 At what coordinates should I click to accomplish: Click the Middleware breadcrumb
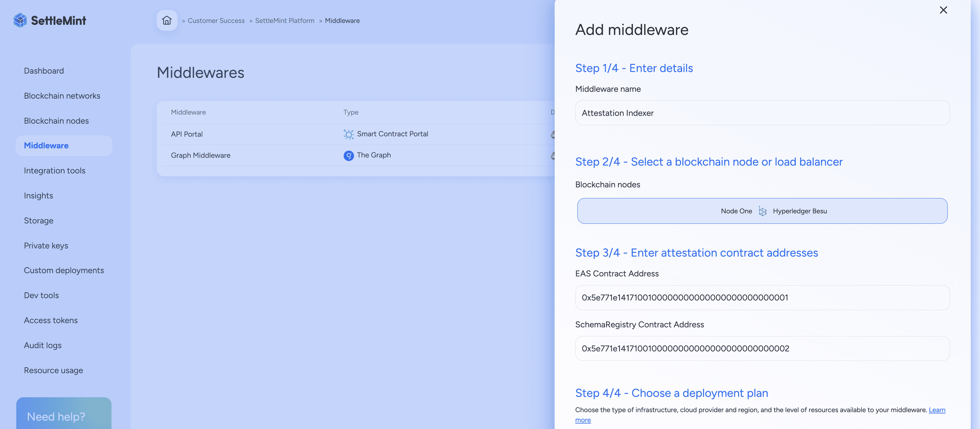(x=342, y=21)
